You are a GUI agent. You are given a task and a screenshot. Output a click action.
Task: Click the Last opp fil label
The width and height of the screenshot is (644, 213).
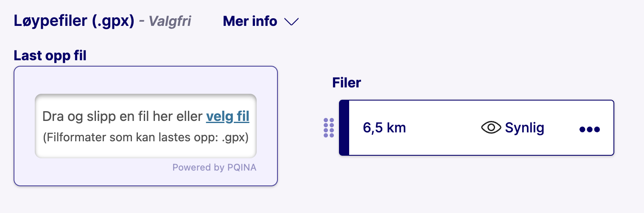(50, 56)
